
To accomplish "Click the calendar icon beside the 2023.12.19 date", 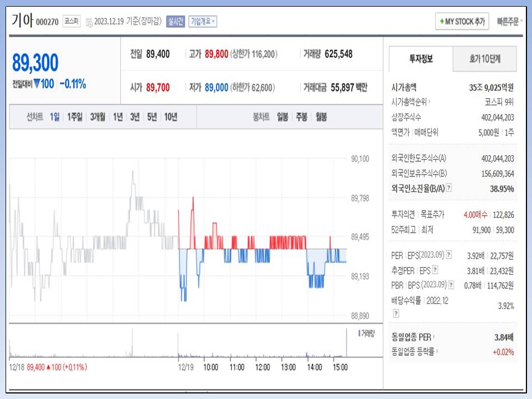I will click(89, 23).
